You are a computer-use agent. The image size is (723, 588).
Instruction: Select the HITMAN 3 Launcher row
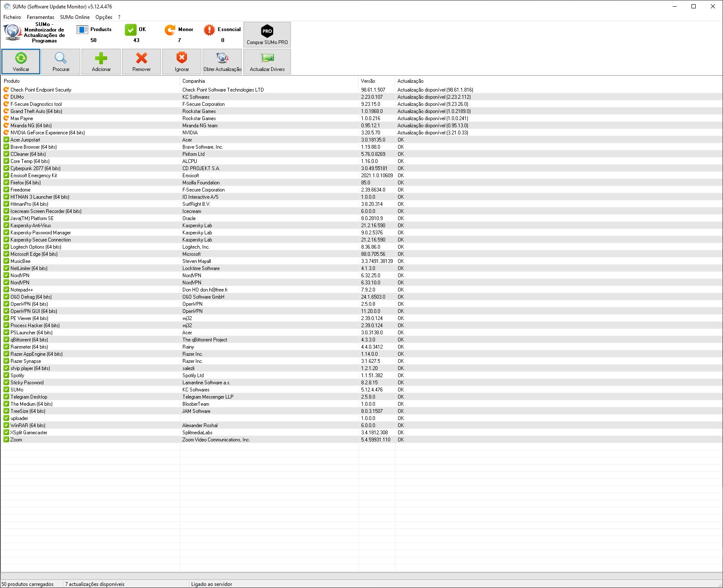(x=361, y=197)
